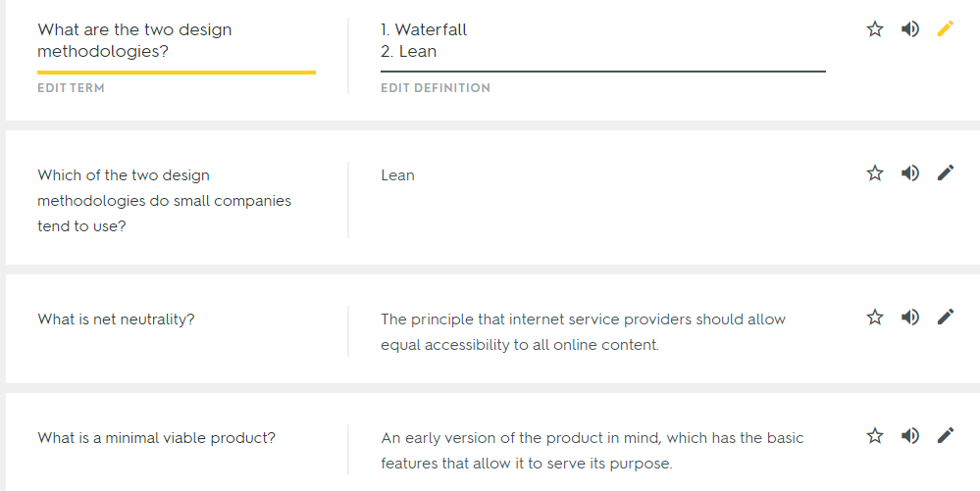Select the small companies methodology question text
The height and width of the screenshot is (491, 980).
[164, 200]
